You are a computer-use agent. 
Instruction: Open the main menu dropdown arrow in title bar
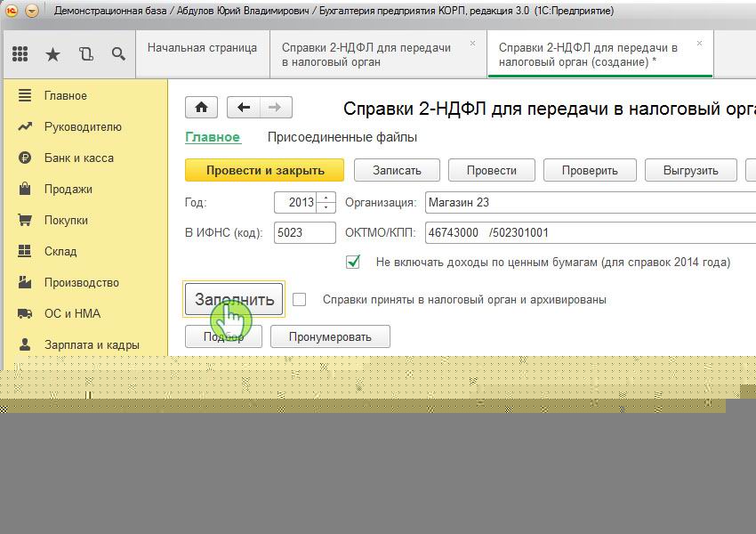(x=32, y=10)
